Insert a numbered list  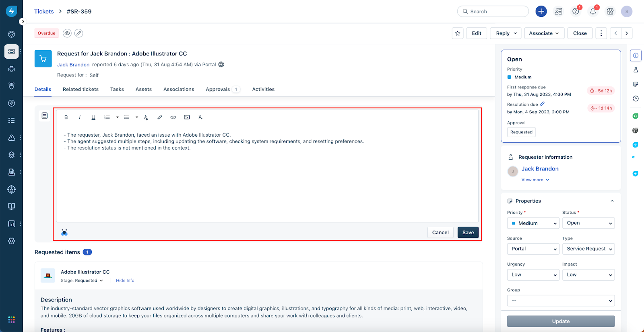107,117
